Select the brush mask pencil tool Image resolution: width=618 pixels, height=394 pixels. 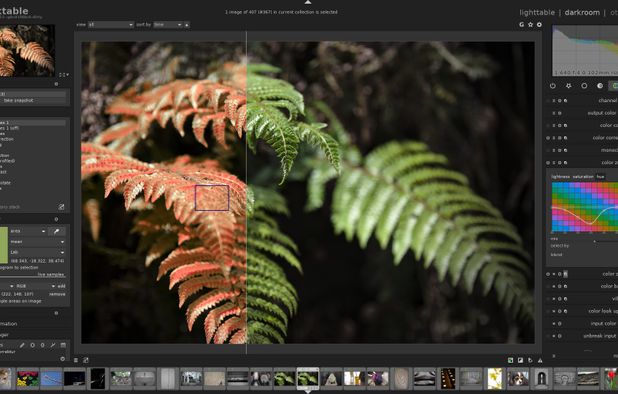[22, 345]
